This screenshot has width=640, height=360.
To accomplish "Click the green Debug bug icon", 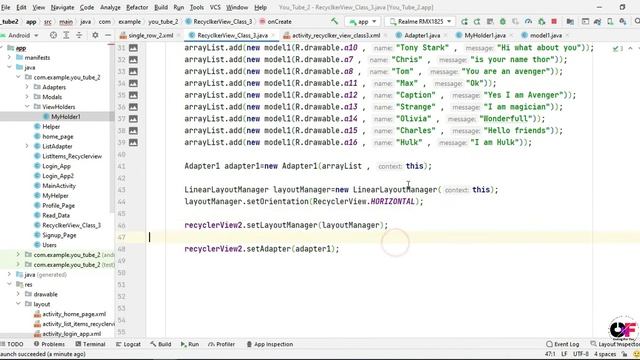I will [x=503, y=22].
